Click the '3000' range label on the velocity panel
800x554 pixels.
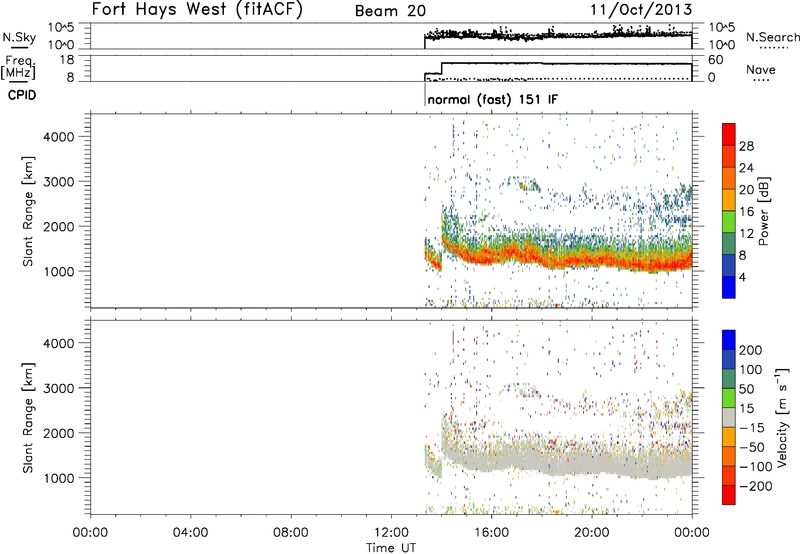[x=59, y=388]
